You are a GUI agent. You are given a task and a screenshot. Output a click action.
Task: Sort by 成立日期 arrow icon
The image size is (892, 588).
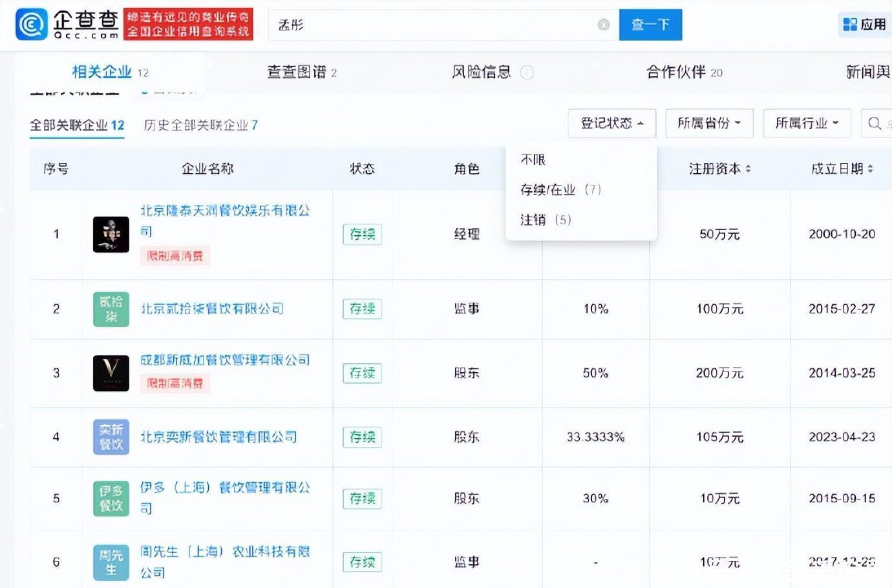click(x=870, y=169)
